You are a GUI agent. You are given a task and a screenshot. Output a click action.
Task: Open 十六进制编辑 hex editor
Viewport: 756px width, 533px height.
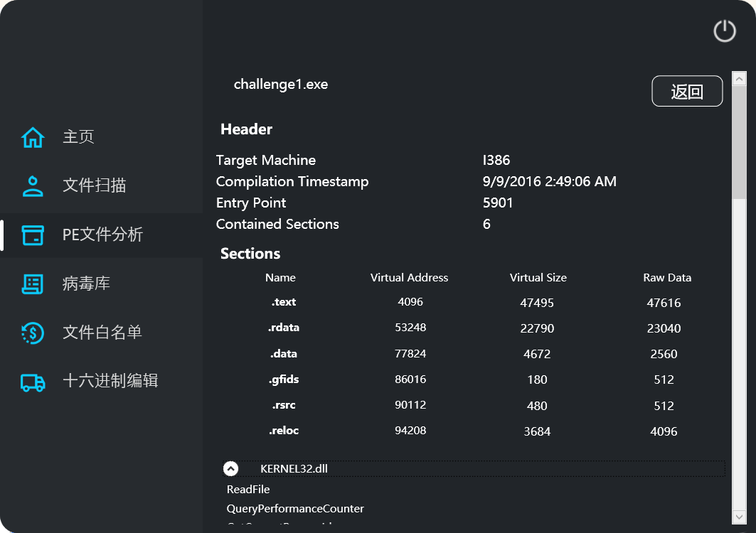(110, 382)
